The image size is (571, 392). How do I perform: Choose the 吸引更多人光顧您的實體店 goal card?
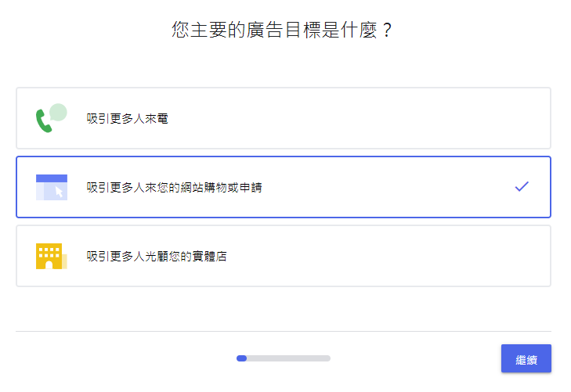(x=284, y=256)
